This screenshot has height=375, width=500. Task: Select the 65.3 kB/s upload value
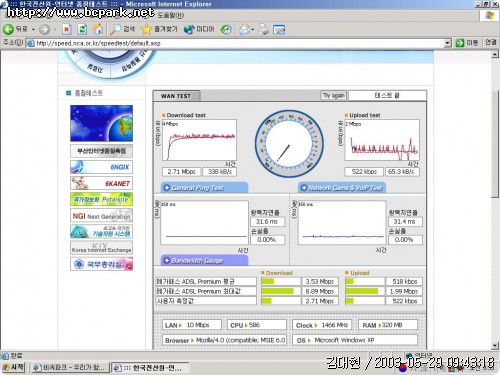click(402, 172)
